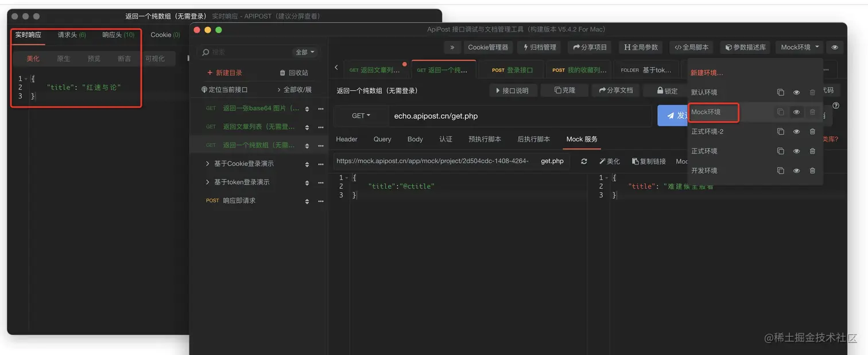Viewport: 868px width, 355px height.
Task: Open the Mock环境 environment dropdown
Action: (x=799, y=47)
